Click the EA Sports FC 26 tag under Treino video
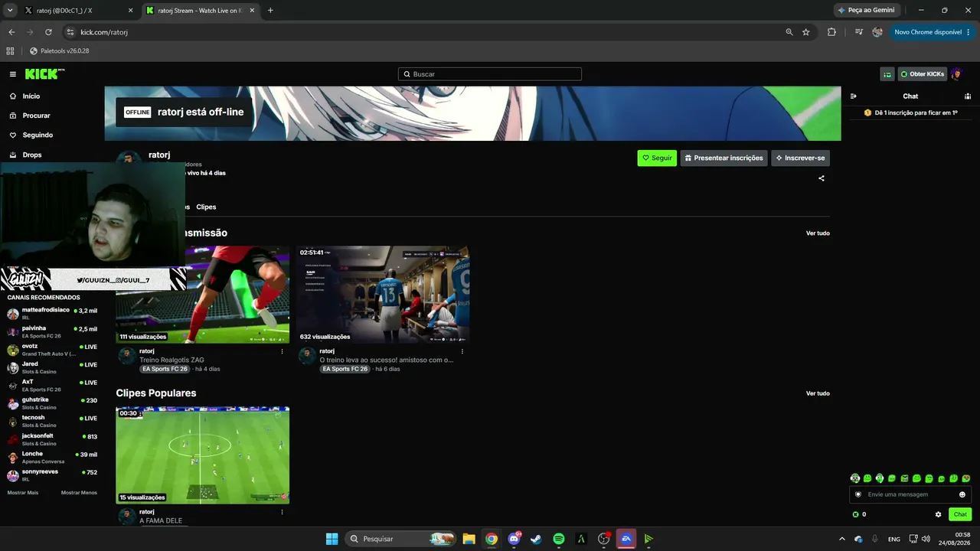 [165, 369]
